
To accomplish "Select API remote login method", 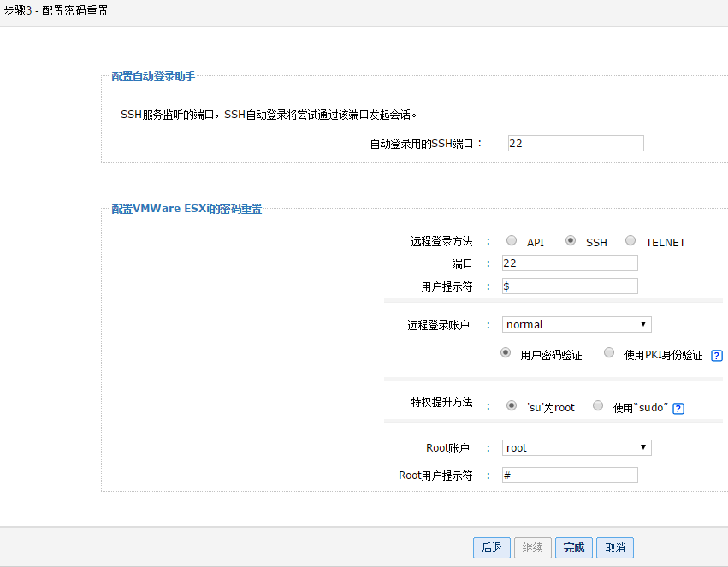I will (512, 241).
